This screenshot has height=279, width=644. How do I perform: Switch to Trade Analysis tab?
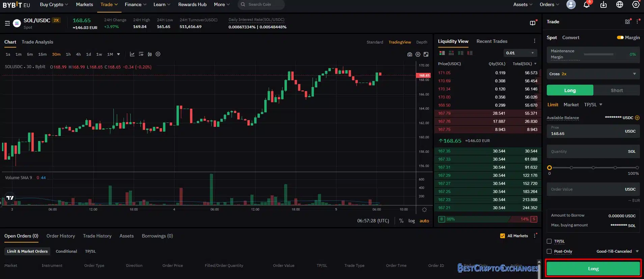tap(37, 42)
